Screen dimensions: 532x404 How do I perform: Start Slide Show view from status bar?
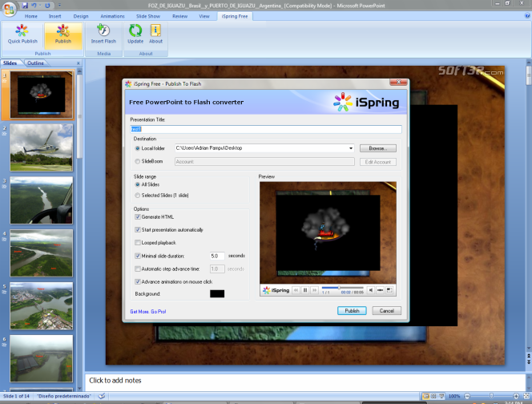coord(441,396)
